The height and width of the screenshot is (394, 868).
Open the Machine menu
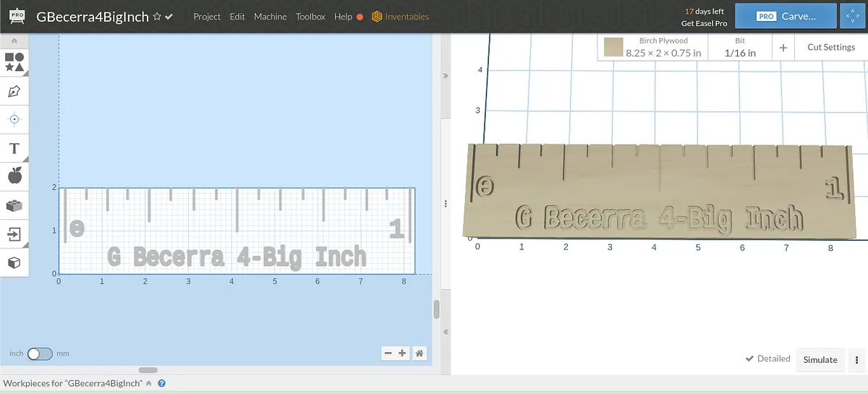click(270, 17)
